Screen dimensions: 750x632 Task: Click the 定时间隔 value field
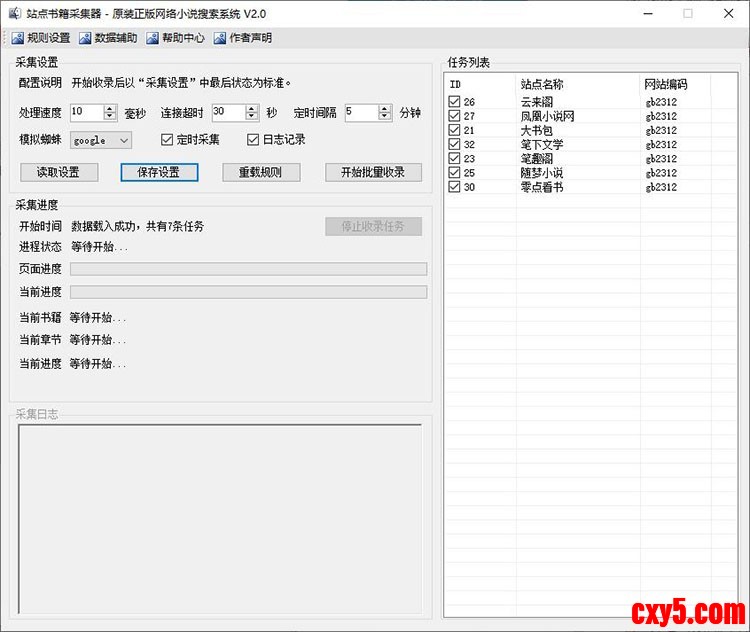click(x=362, y=112)
